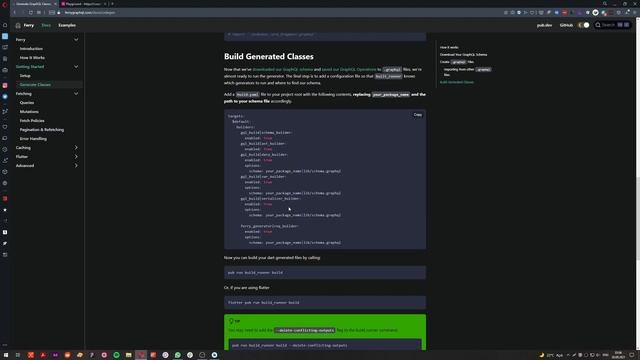Open the How It Works doc page
640x360 pixels.
[32, 58]
